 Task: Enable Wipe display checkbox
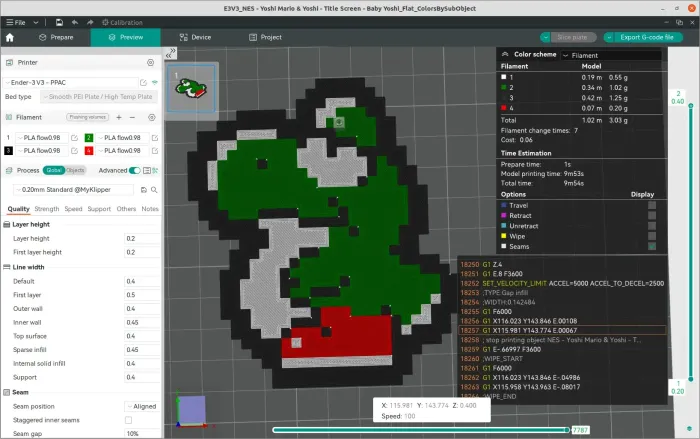pyautogui.click(x=652, y=236)
